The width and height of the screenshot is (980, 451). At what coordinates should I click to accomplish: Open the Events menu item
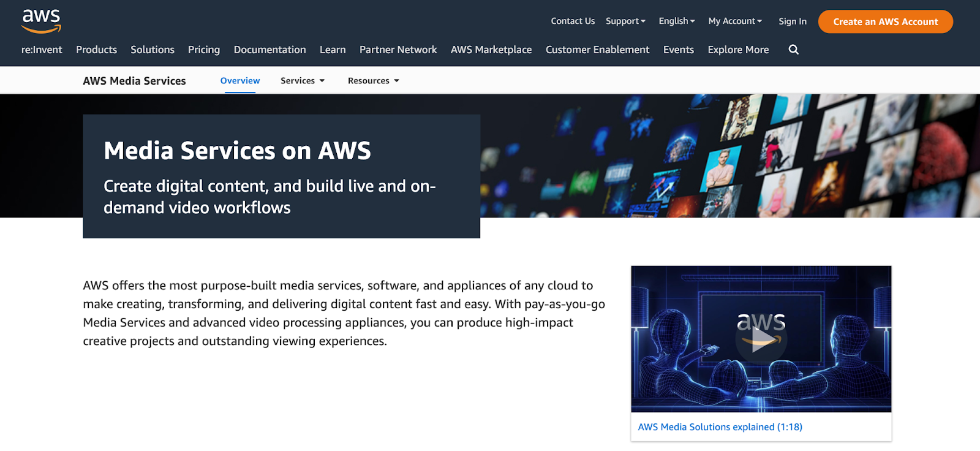[x=679, y=50]
